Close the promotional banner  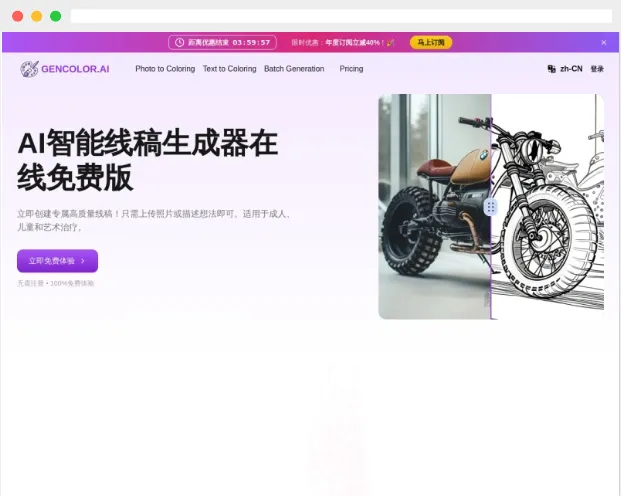coord(603,43)
